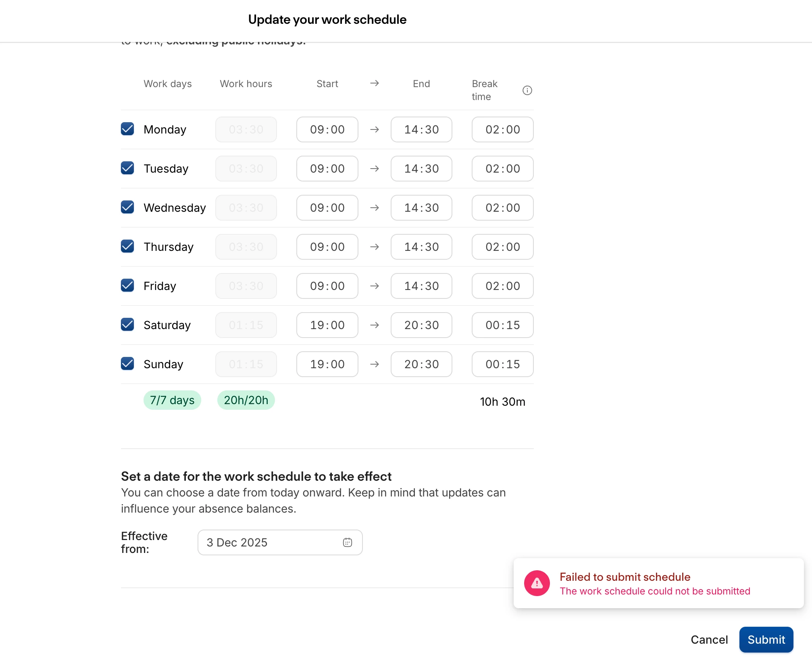Uncheck the Sunday checkbox
The image size is (812, 659).
tap(127, 364)
